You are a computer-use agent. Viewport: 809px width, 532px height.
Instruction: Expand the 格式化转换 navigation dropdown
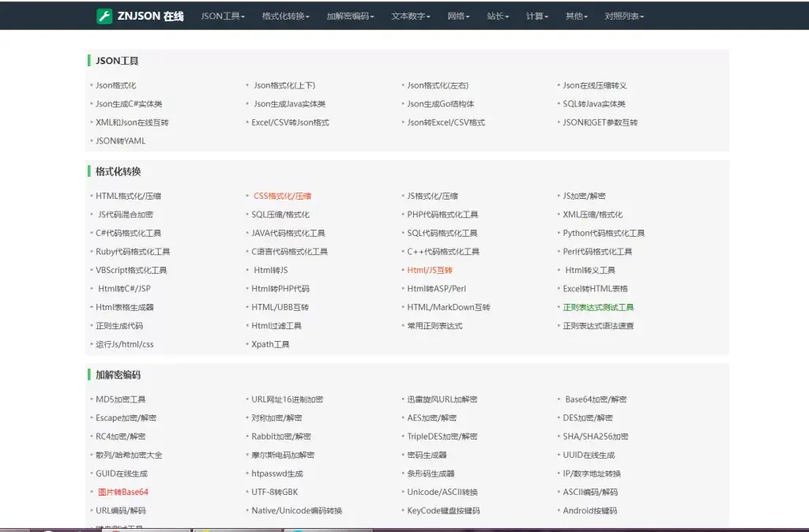(286, 16)
